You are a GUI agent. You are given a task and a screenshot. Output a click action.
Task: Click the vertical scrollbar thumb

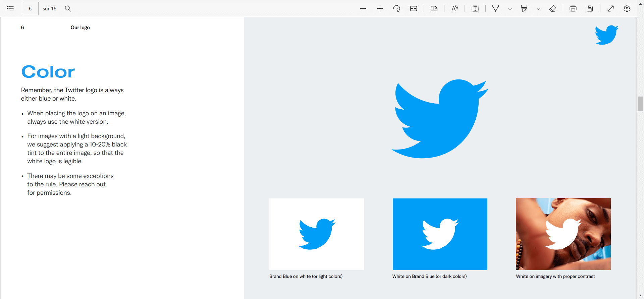coord(640,104)
